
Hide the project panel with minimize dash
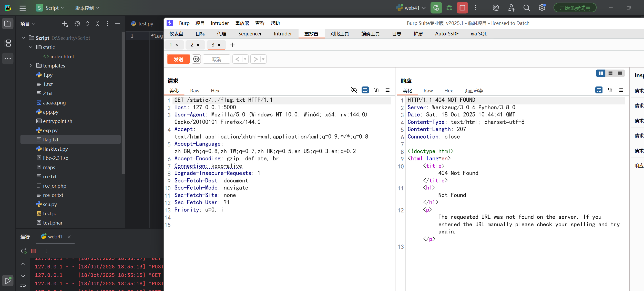(x=117, y=24)
